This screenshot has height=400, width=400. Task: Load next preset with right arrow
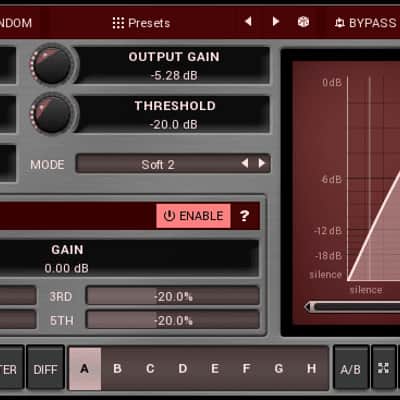click(276, 22)
